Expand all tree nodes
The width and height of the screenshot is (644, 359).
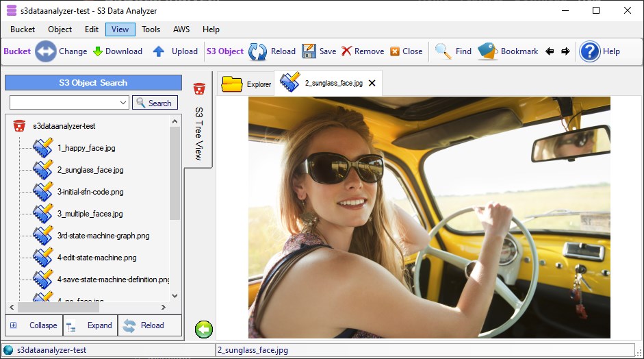click(x=90, y=325)
